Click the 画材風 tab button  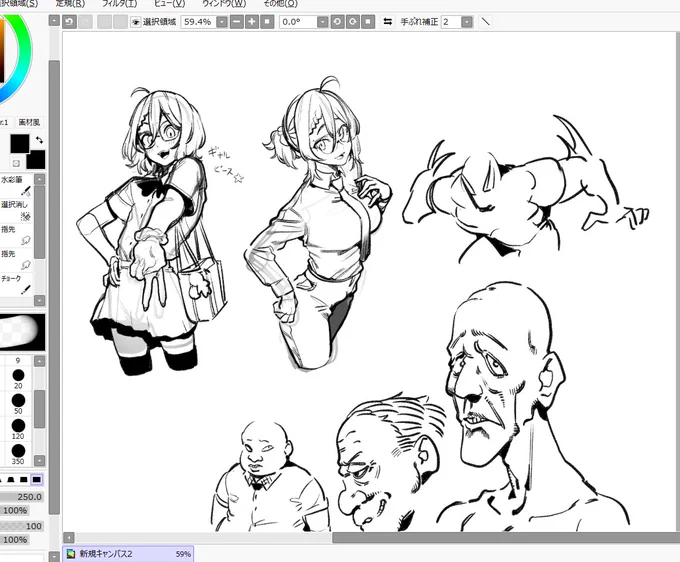[x=29, y=122]
